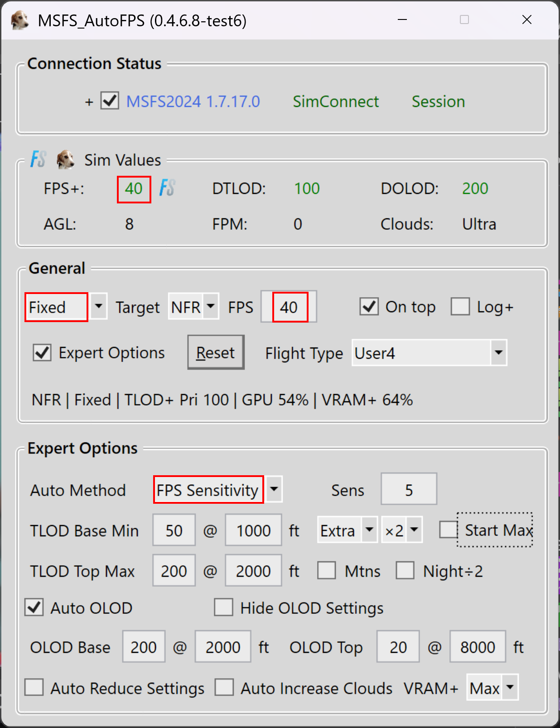
Task: Click OLOD Base altitude 2000 field
Action: tap(223, 646)
